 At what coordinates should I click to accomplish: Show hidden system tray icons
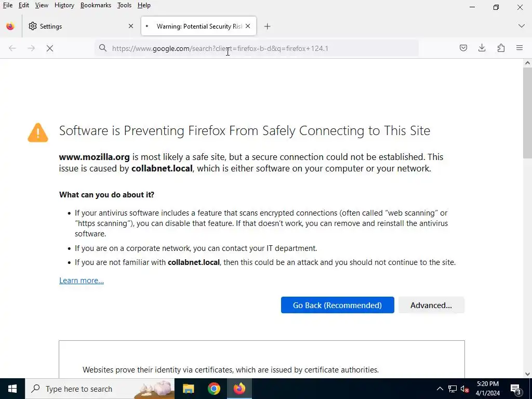click(x=440, y=389)
